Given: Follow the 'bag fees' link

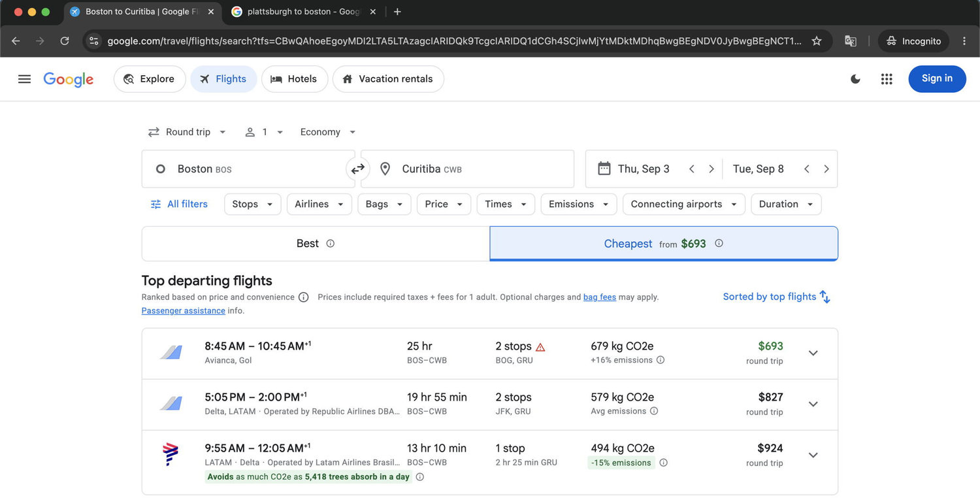Looking at the screenshot, I should pos(600,297).
